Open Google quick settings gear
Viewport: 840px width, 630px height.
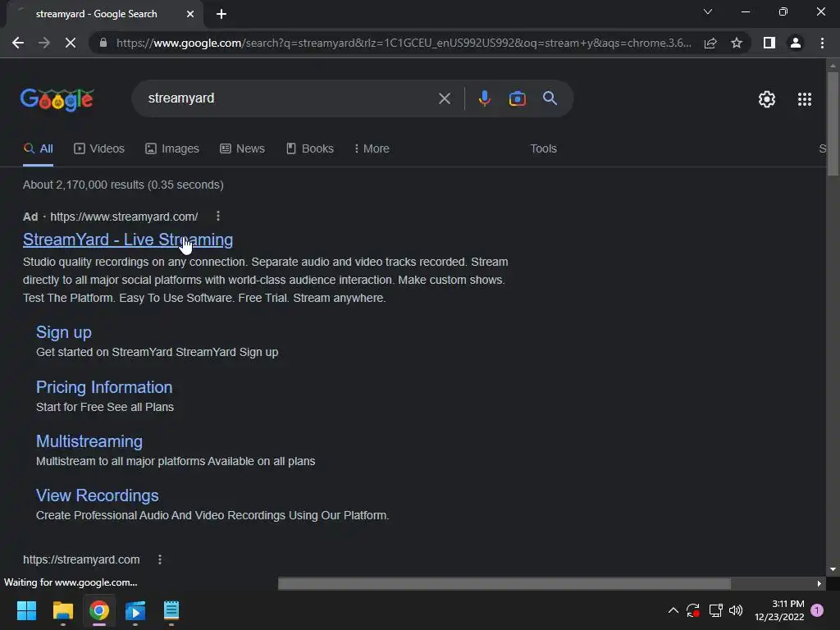pyautogui.click(x=767, y=99)
